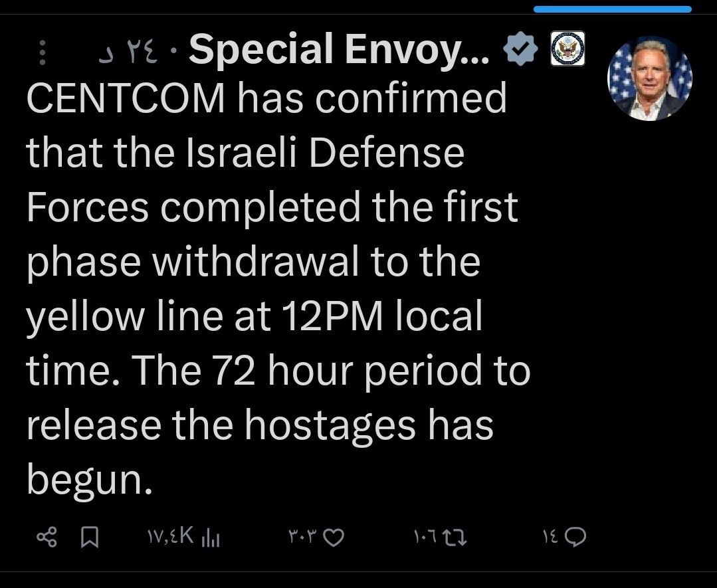Click the blue verified checkmark badge

[x=522, y=50]
